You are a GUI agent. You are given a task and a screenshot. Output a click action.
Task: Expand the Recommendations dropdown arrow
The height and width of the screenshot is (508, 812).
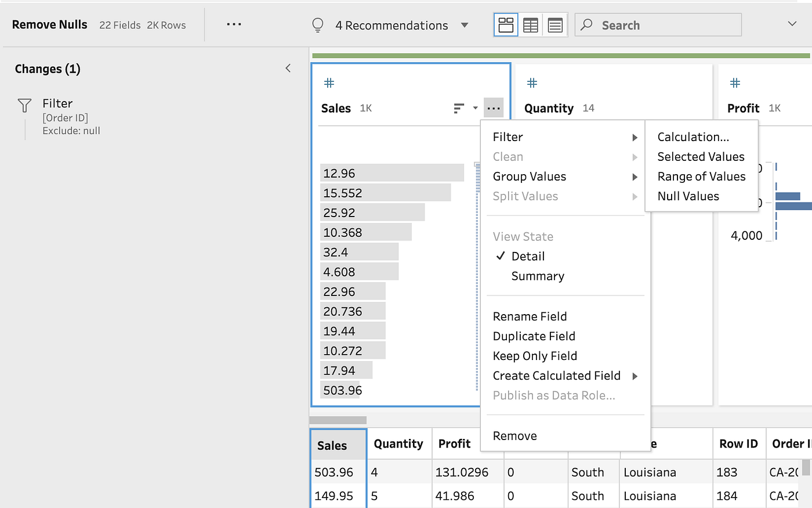click(465, 25)
